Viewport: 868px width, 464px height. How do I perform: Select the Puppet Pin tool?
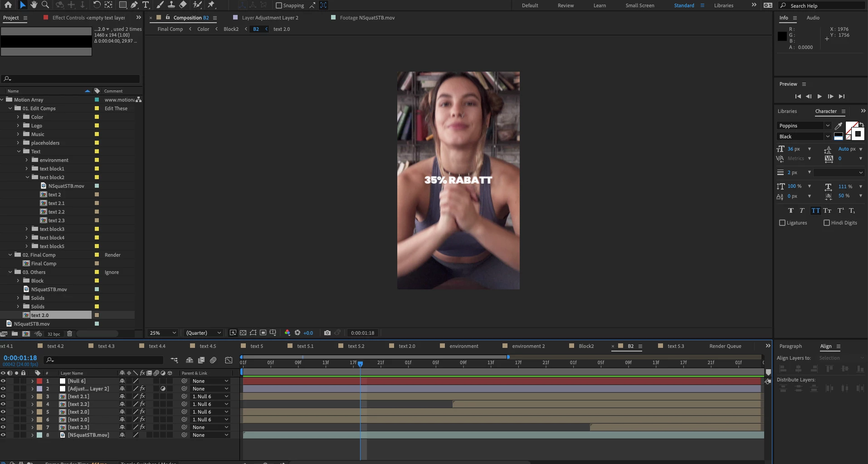211,5
